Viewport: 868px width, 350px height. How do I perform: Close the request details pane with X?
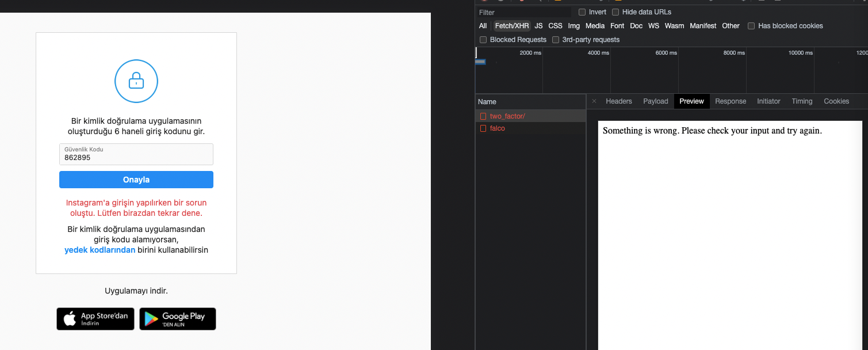[594, 101]
